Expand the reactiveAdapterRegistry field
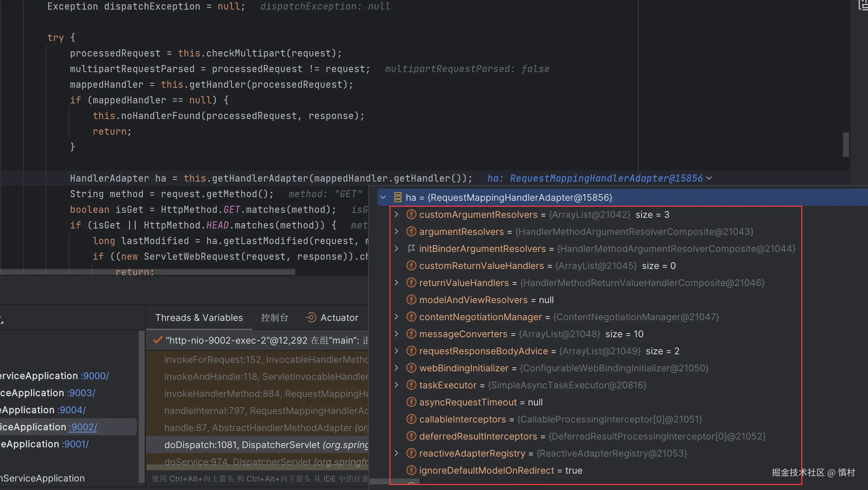 [x=397, y=453]
